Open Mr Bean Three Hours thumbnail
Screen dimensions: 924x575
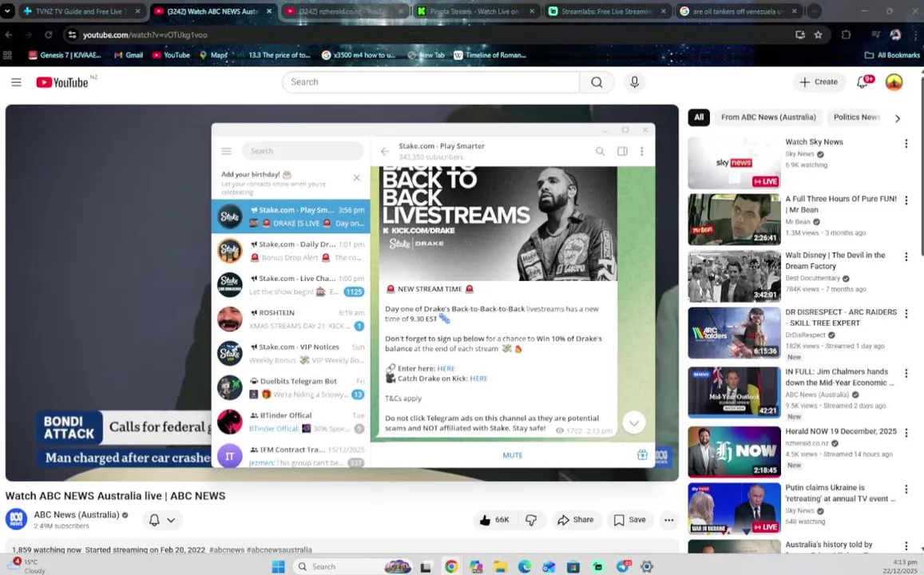(734, 220)
